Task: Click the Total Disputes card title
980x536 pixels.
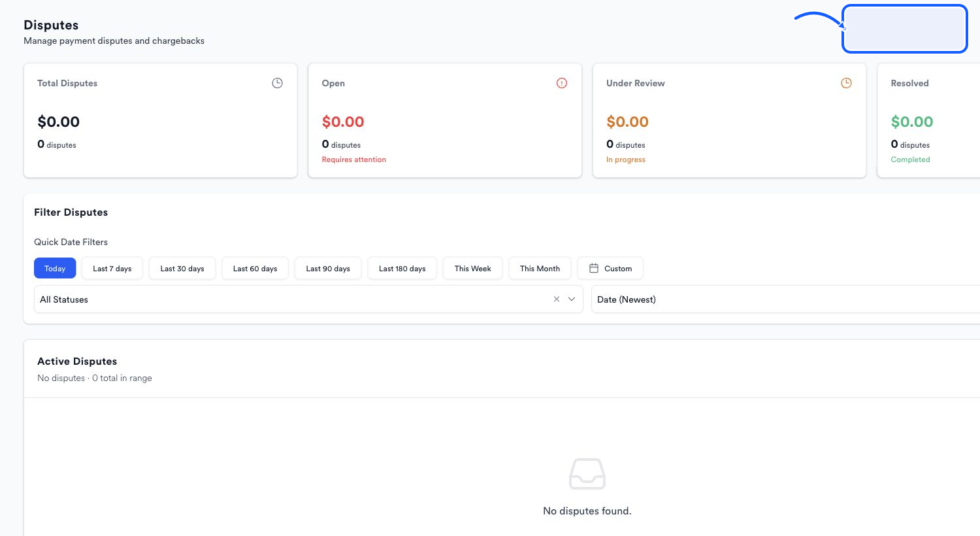Action: (67, 83)
